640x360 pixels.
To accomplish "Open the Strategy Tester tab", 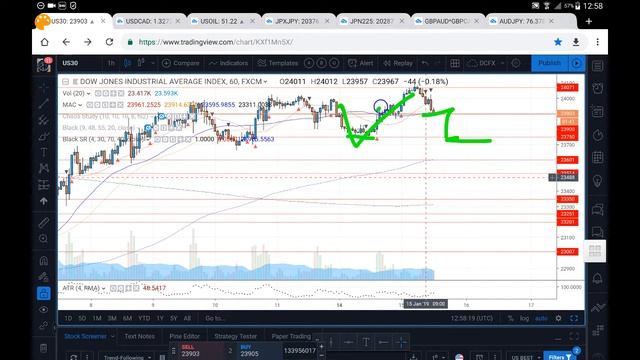I will [x=236, y=336].
